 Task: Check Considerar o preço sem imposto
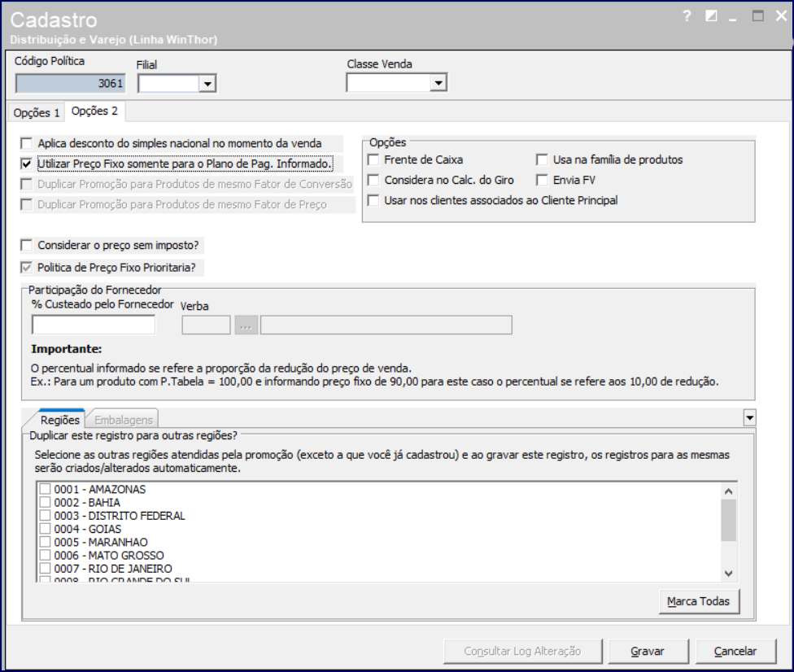(x=26, y=245)
